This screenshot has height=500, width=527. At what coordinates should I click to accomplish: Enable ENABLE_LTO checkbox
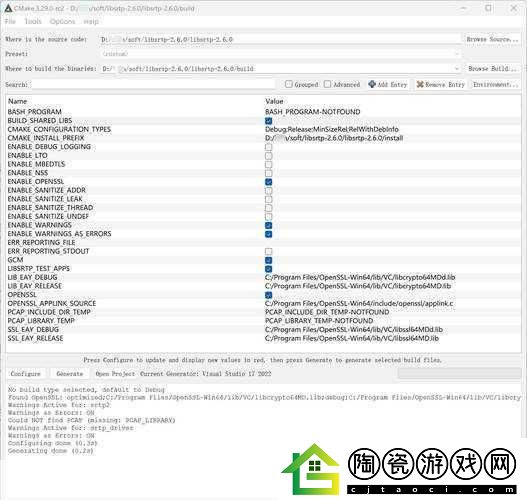coord(268,156)
